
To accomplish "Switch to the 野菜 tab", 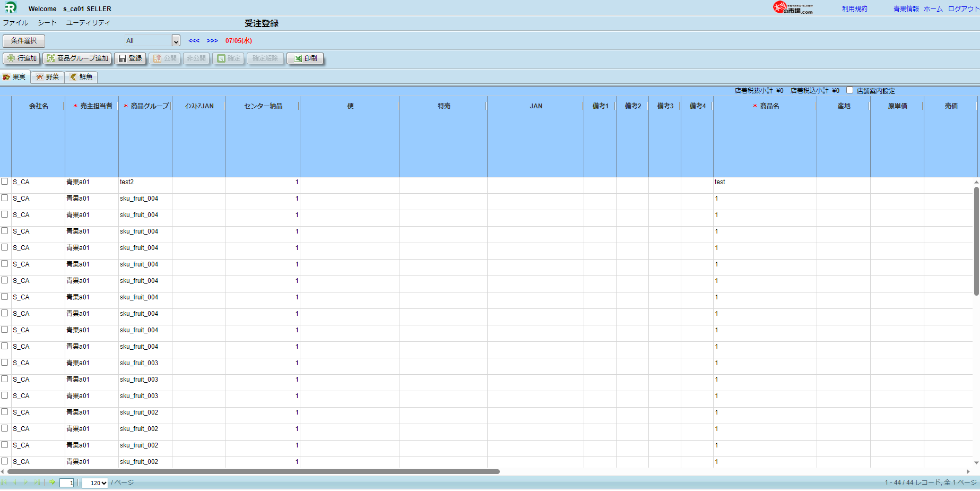I will (48, 77).
